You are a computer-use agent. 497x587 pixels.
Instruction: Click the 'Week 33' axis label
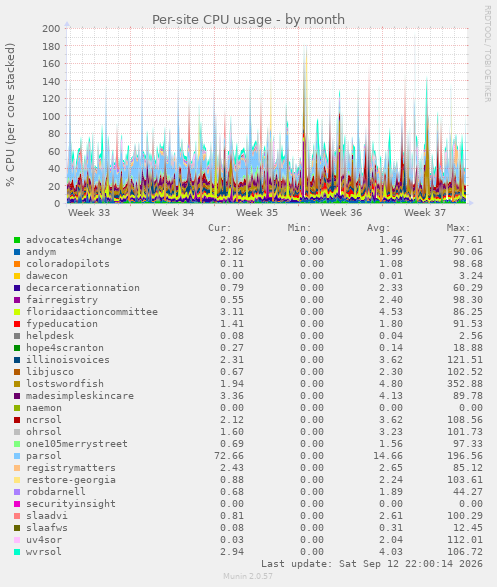89,213
